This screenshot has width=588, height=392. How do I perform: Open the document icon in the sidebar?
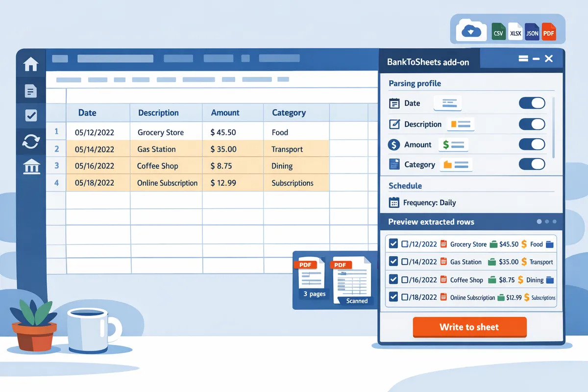pyautogui.click(x=31, y=91)
